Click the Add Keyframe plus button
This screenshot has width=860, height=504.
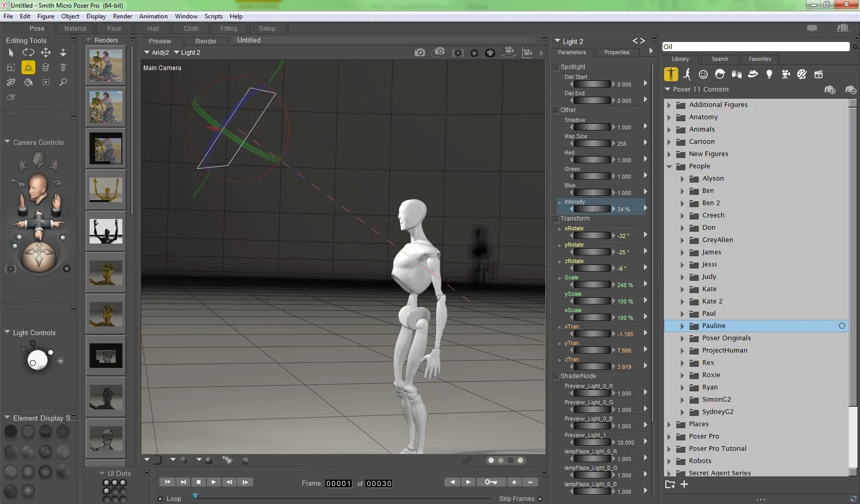tap(514, 482)
